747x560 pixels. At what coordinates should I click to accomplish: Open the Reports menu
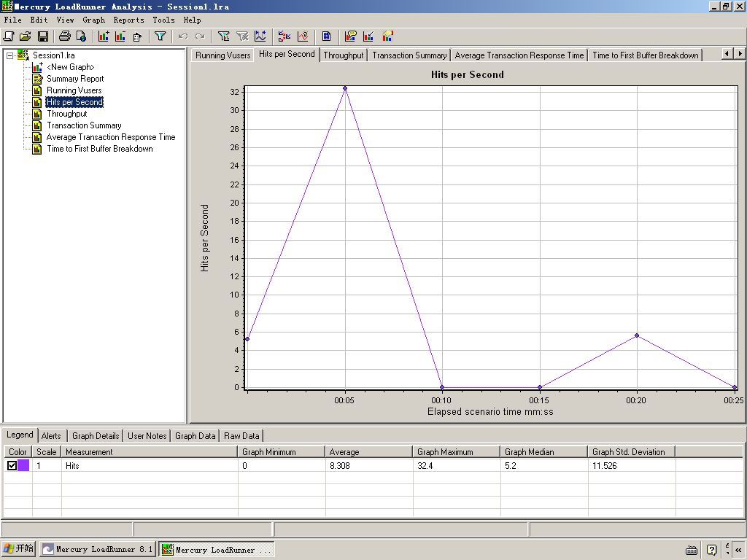pyautogui.click(x=128, y=20)
